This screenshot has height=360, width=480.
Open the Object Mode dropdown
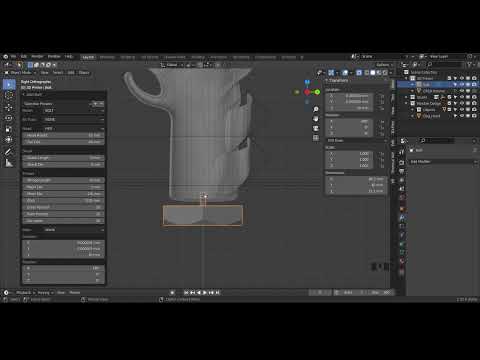[21, 73]
